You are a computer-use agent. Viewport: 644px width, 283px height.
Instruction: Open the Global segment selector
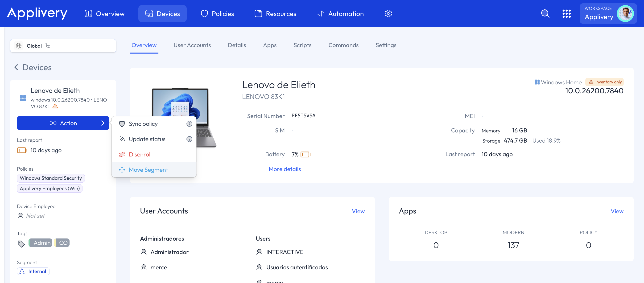63,45
